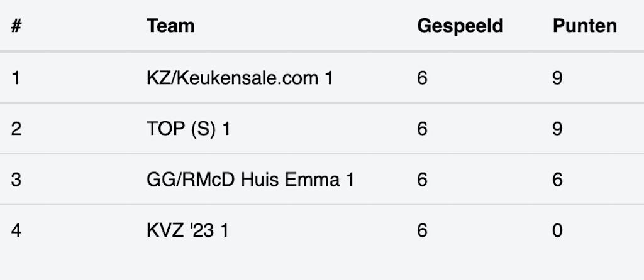This screenshot has width=644, height=280.
Task: Click rank number 1 in first row
Action: coord(16,78)
